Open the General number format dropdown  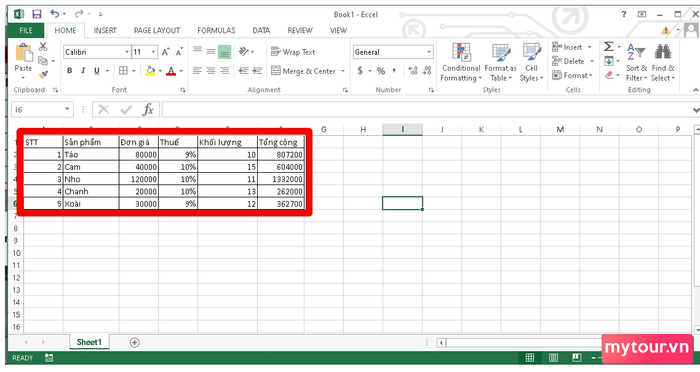pyautogui.click(x=429, y=52)
